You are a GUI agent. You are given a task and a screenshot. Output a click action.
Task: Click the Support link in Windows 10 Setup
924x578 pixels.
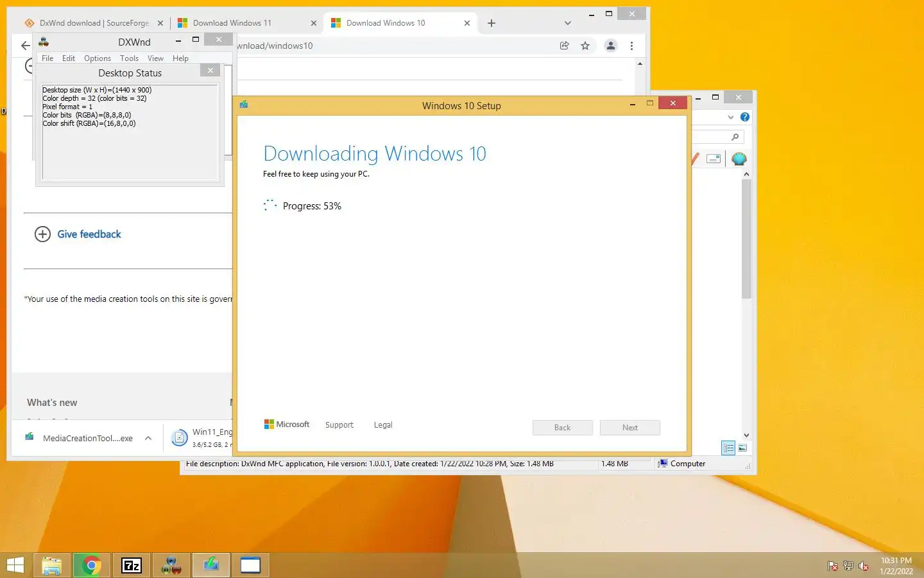[x=339, y=425]
